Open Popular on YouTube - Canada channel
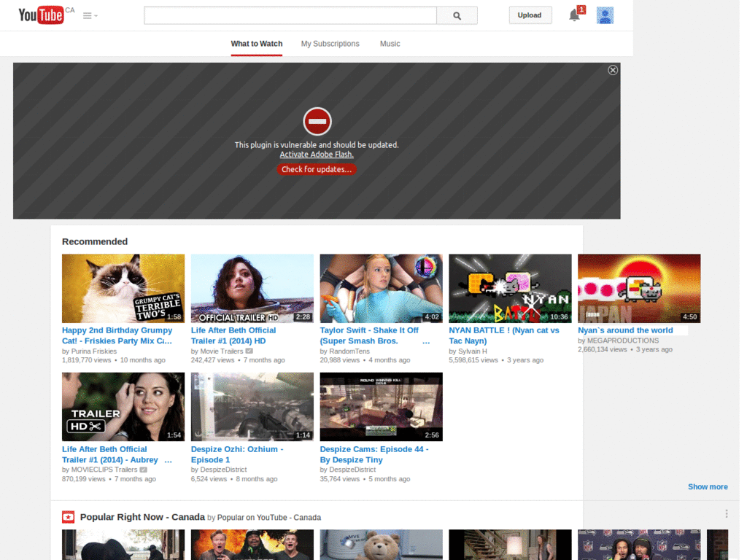 pyautogui.click(x=269, y=518)
